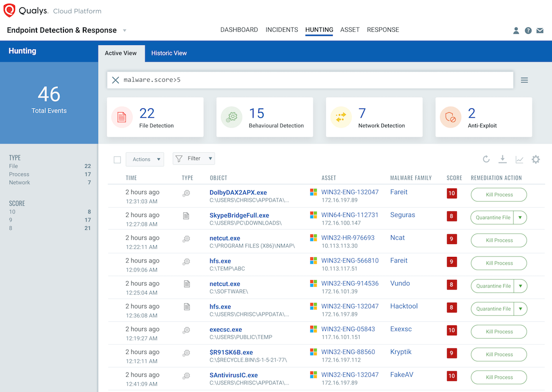Click the funnel Filter icon

pyautogui.click(x=179, y=159)
